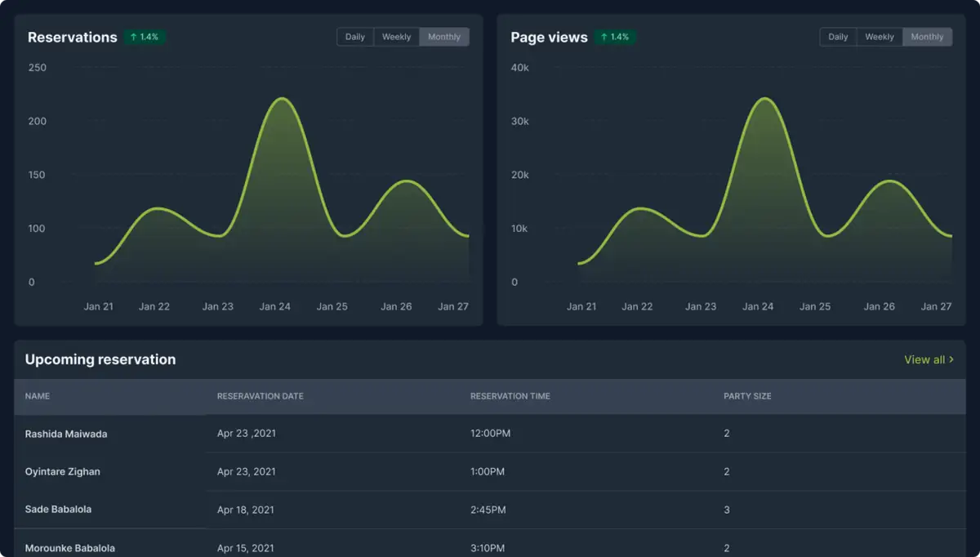Click the PARTY SIZE column header
980x557 pixels.
pyautogui.click(x=747, y=396)
